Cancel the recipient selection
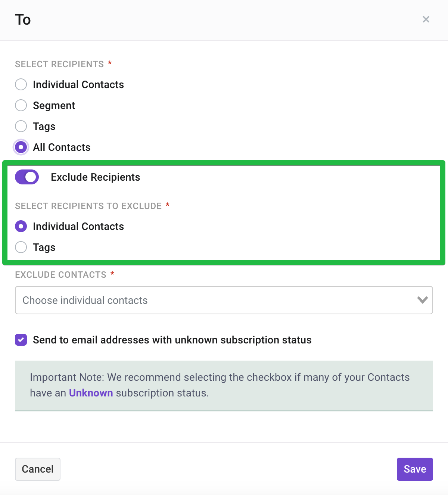Viewport: 448px width, 495px height. coord(37,469)
